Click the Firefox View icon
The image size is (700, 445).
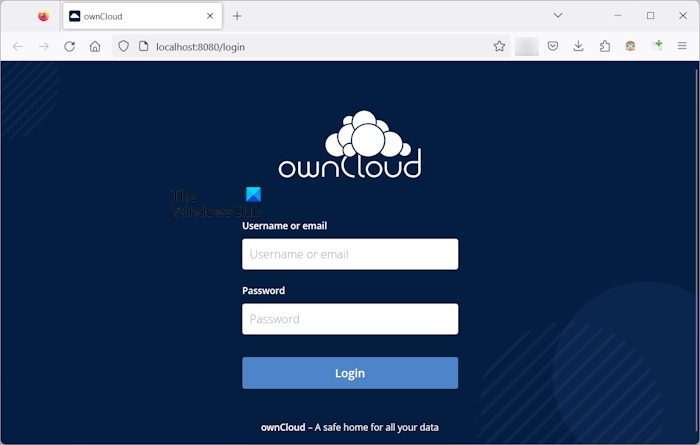click(43, 16)
